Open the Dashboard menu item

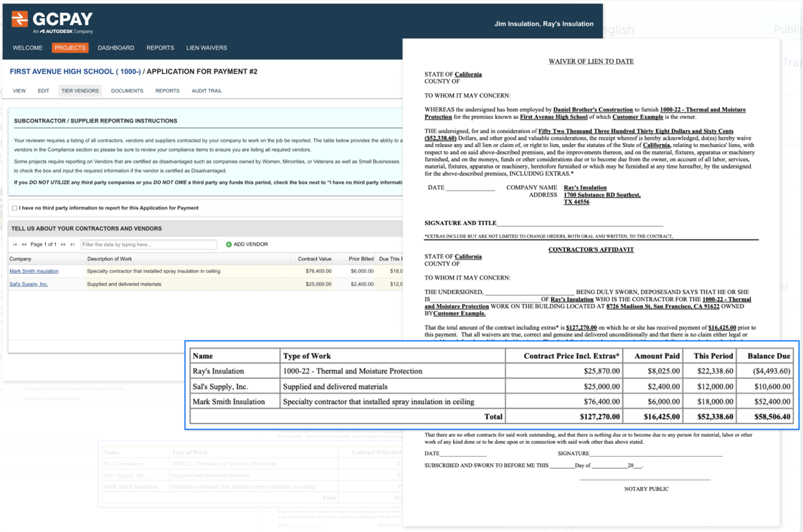pyautogui.click(x=115, y=48)
